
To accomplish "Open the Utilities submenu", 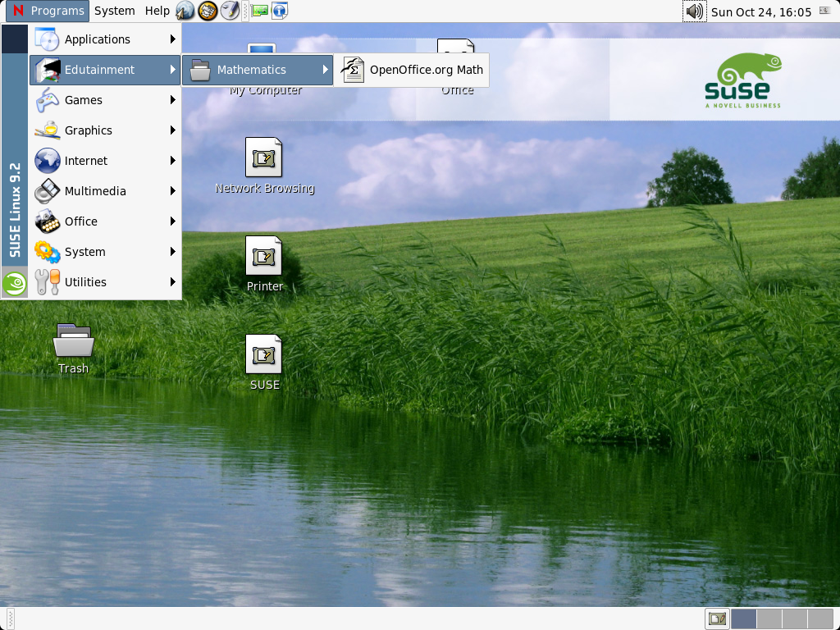I will click(x=105, y=282).
